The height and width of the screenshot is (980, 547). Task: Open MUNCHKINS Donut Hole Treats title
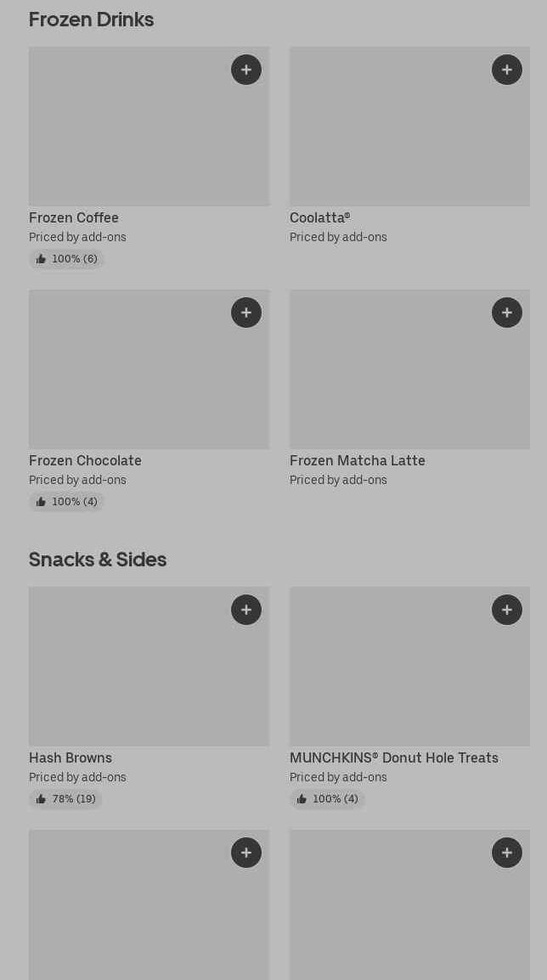coord(394,758)
